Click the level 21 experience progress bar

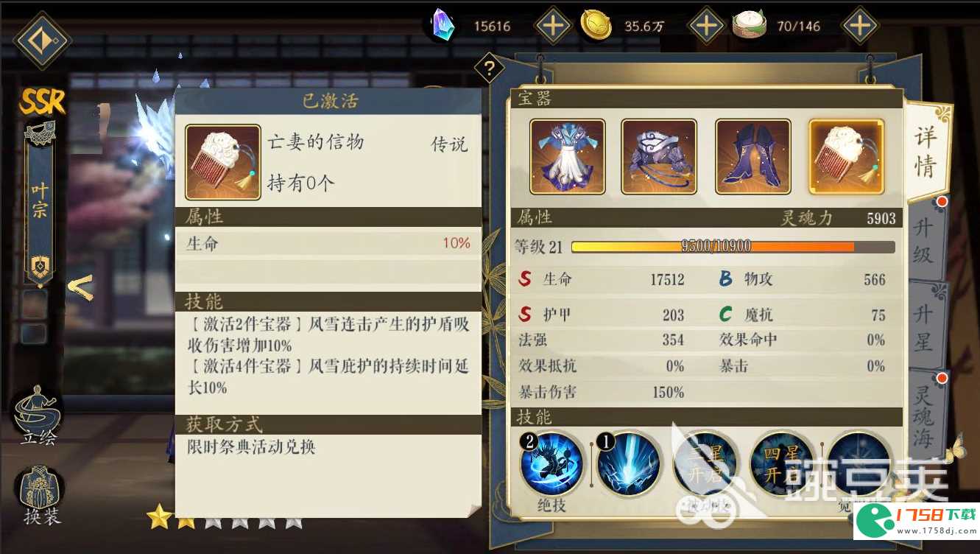pos(733,247)
